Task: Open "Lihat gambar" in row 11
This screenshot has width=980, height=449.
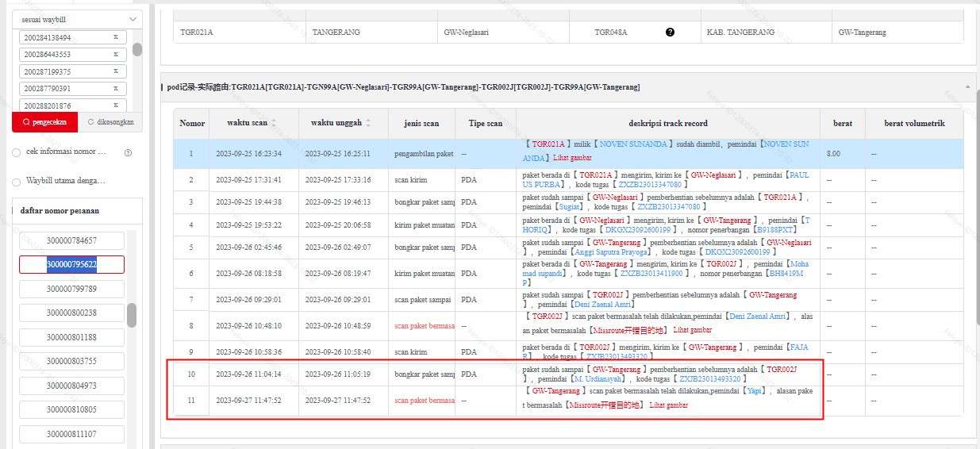Action: (668, 405)
